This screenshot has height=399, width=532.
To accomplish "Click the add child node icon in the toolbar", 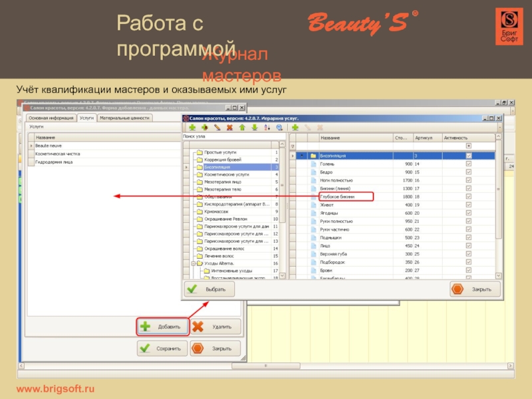I will (205, 128).
